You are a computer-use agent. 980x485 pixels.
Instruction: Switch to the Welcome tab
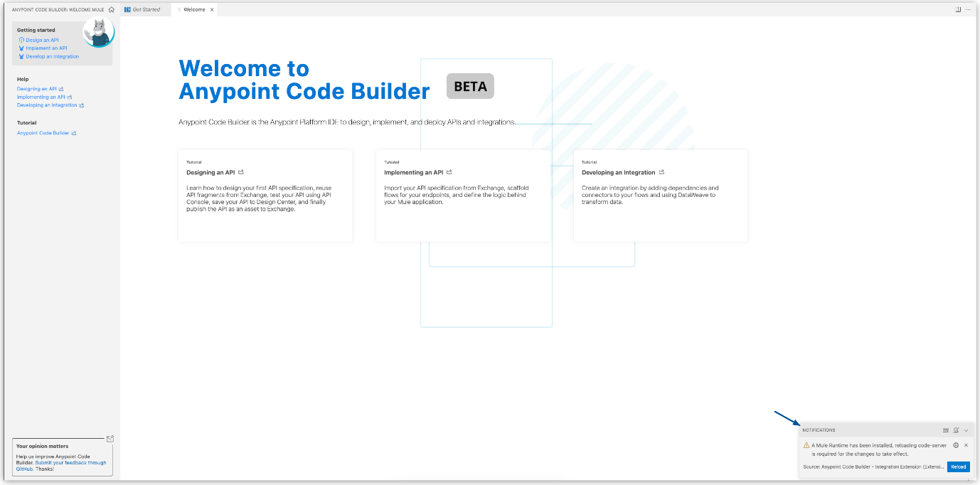coord(194,10)
